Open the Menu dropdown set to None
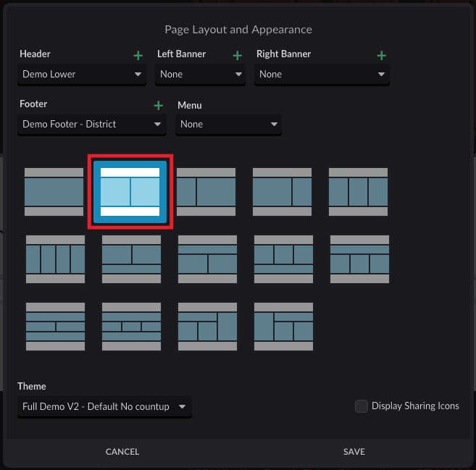This screenshot has width=476, height=470. (x=229, y=125)
